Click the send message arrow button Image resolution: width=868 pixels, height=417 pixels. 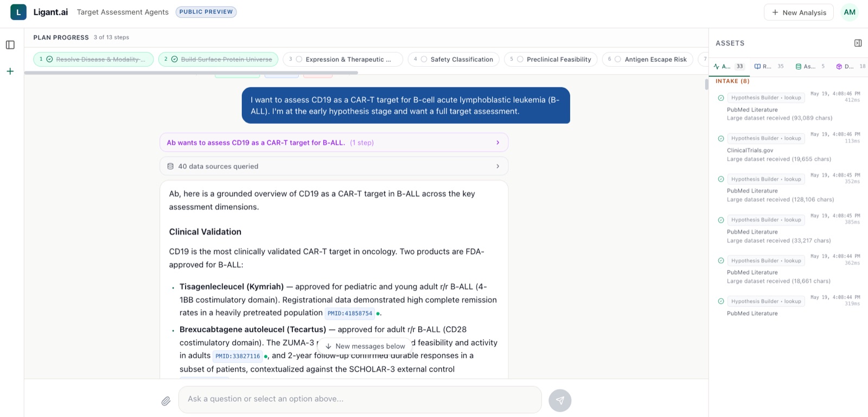tap(560, 400)
